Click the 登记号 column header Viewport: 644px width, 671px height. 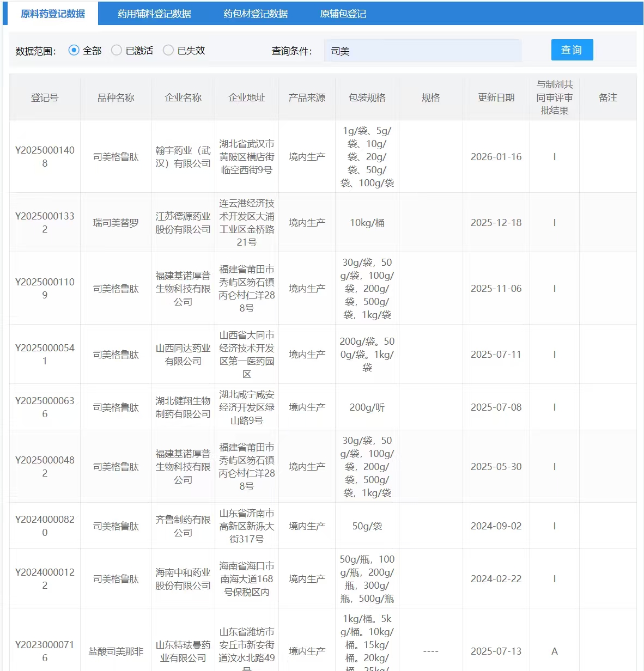[x=45, y=97]
